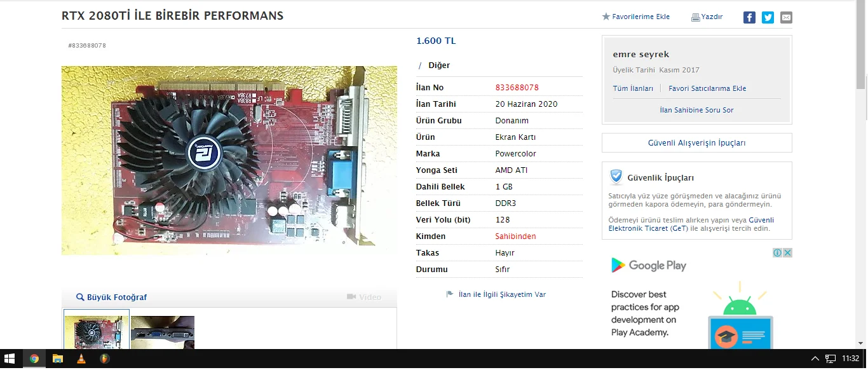Open File Explorer from the taskbar

(57, 359)
